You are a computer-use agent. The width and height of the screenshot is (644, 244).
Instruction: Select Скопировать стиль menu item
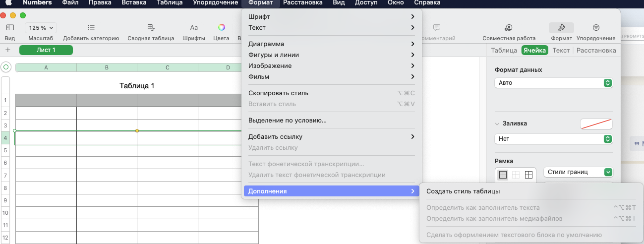click(x=278, y=93)
